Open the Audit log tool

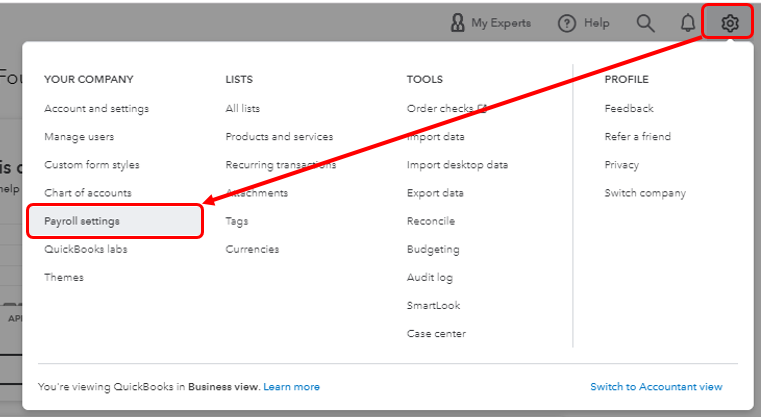pyautogui.click(x=430, y=277)
